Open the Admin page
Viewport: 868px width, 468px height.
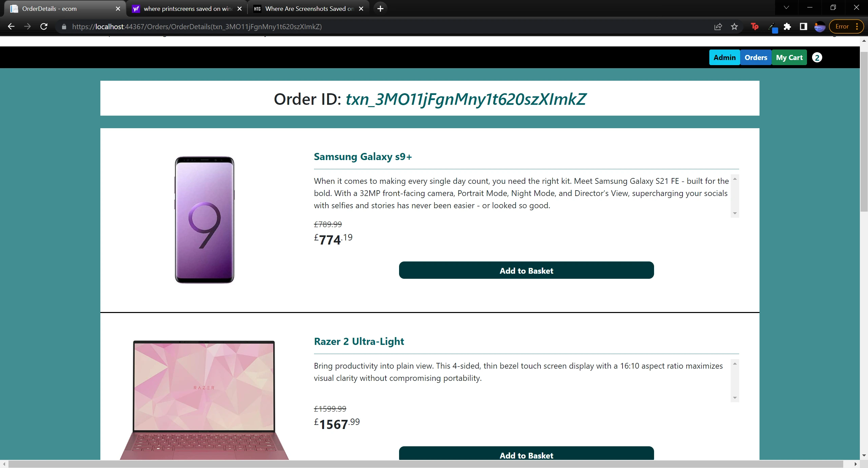point(724,57)
